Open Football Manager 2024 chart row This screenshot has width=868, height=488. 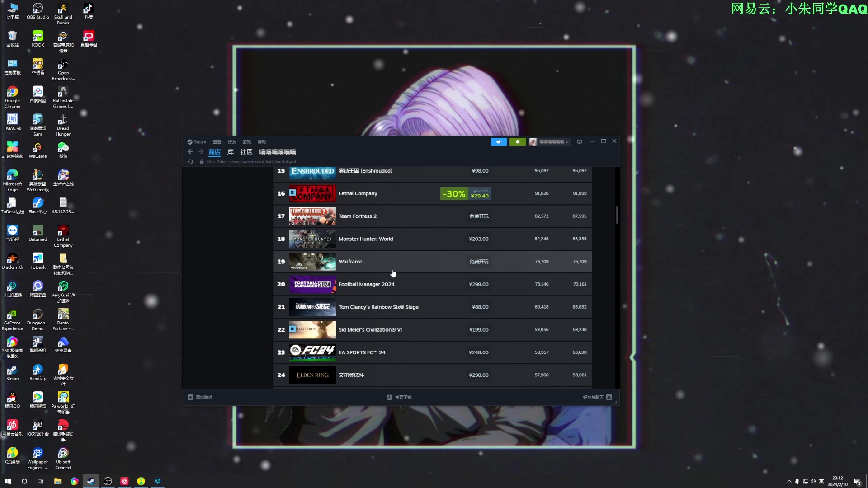coord(433,284)
